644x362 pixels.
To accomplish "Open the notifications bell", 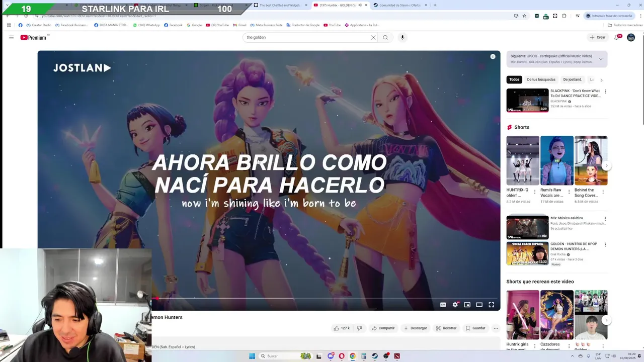I will pyautogui.click(x=617, y=37).
